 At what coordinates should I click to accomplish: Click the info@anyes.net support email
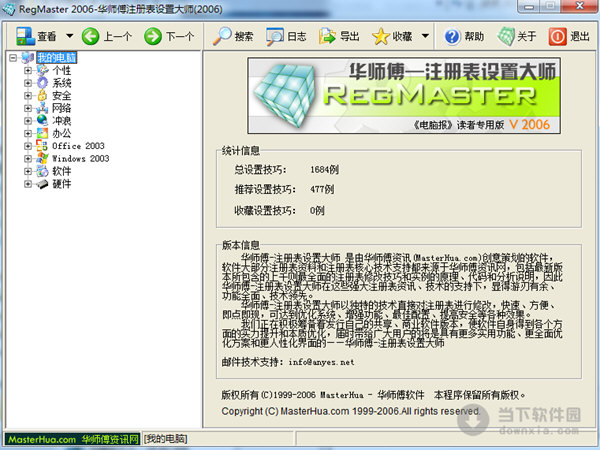[x=321, y=362]
